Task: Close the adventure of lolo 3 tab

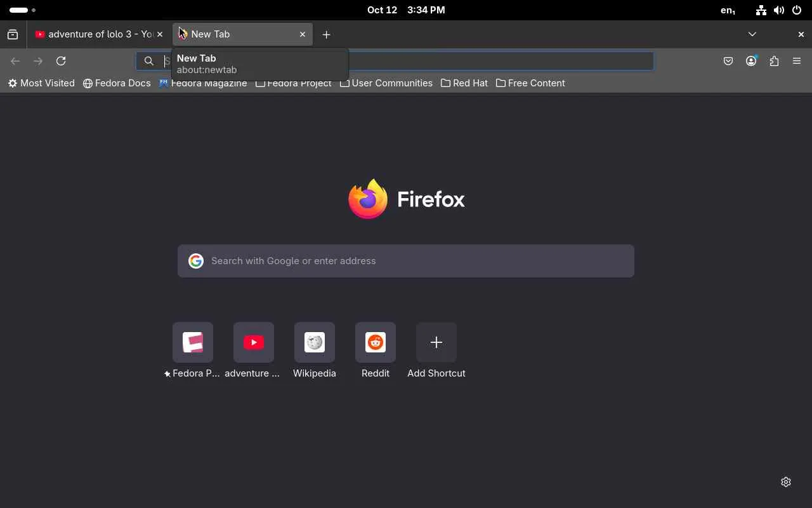Action: tap(160, 34)
